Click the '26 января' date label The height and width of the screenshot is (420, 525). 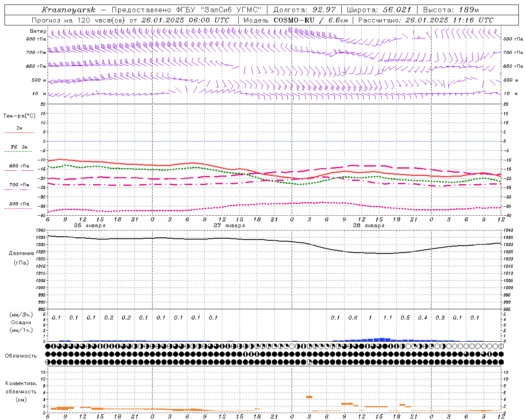[90, 226]
